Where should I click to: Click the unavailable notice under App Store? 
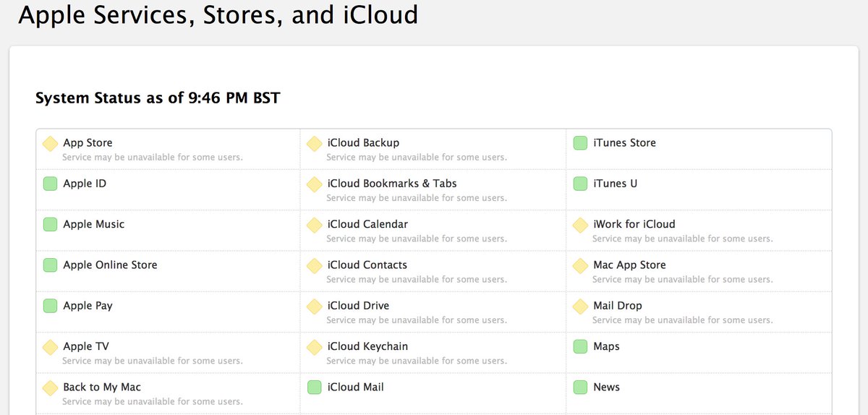point(153,157)
